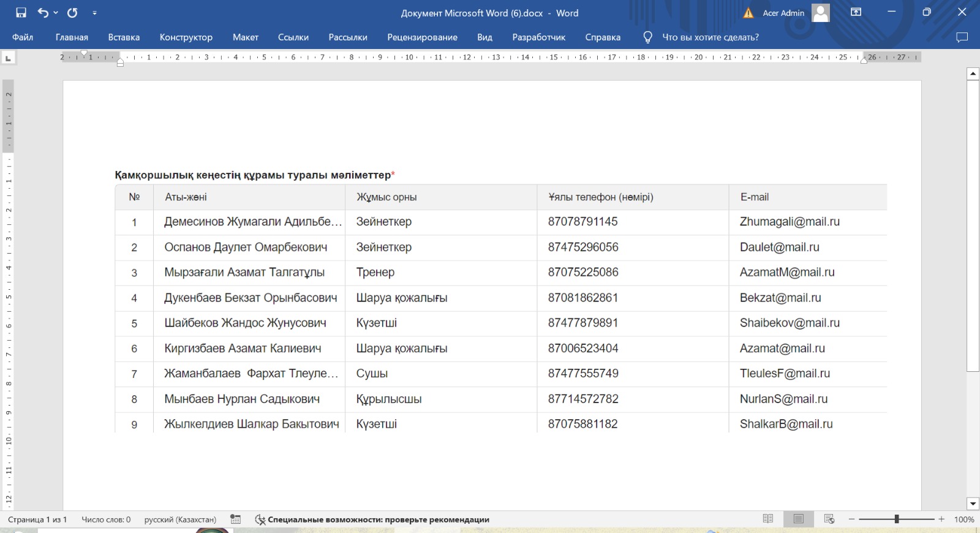
Task: Switch to Web Layout view
Action: [829, 519]
